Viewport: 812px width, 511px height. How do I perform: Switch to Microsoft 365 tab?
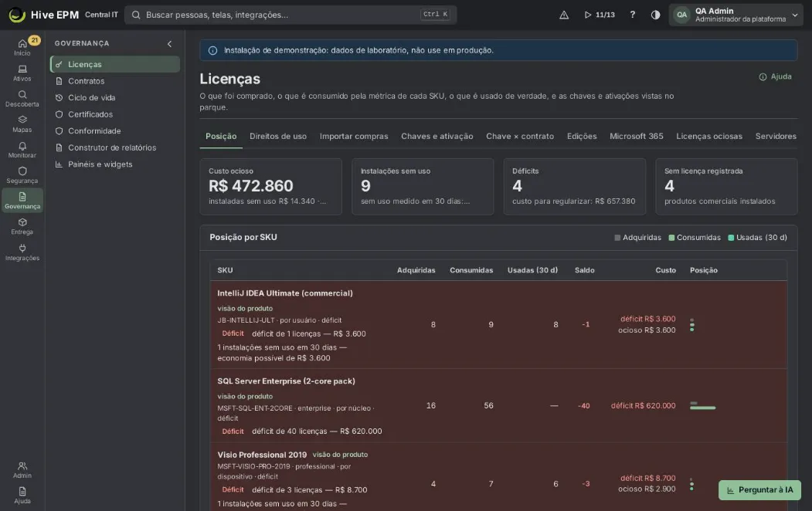637,137
